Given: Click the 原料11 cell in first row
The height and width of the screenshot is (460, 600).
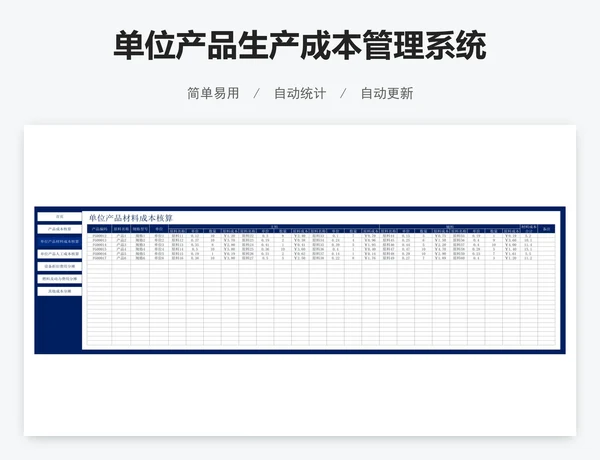Looking at the screenshot, I should click(x=178, y=236).
